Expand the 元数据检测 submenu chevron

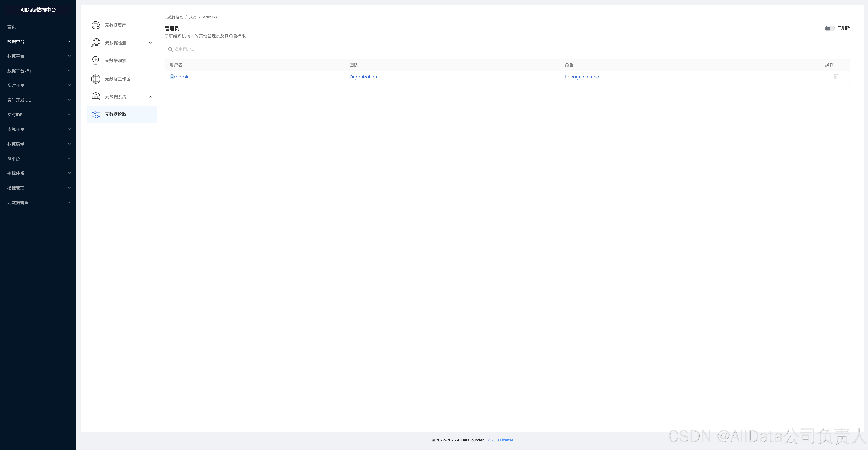pyautogui.click(x=150, y=43)
